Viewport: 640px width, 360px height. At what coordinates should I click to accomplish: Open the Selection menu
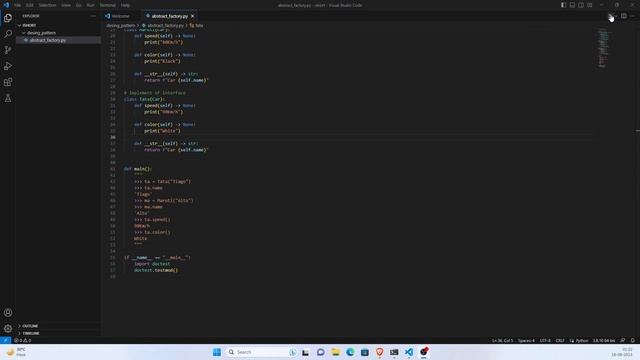47,5
